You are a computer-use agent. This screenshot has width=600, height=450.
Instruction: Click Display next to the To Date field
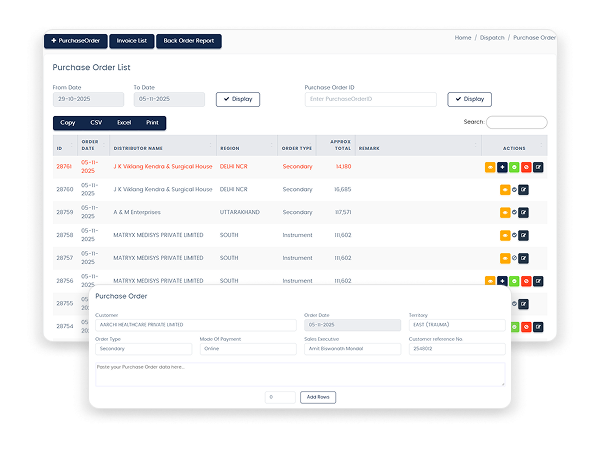point(238,99)
